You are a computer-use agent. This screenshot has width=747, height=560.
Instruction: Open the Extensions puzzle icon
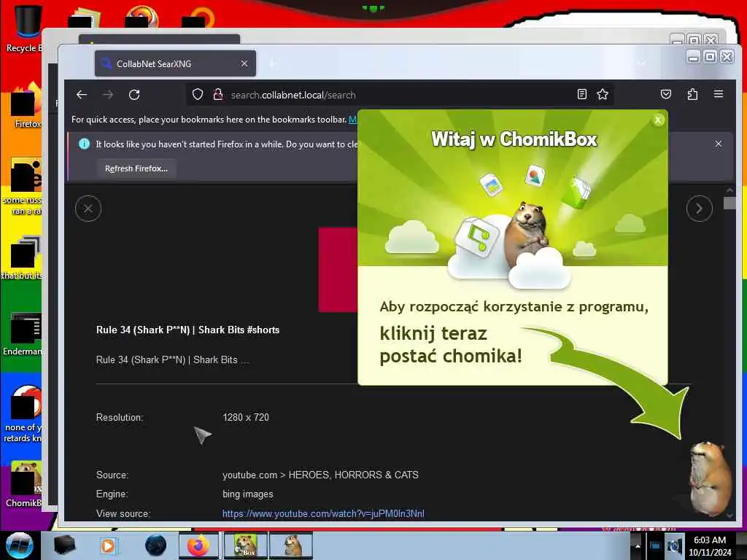(692, 94)
